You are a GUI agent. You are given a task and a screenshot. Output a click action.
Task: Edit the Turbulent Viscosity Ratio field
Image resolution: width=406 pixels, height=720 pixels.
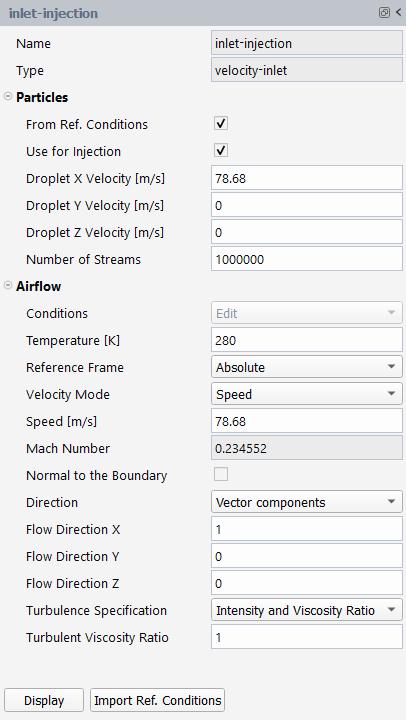307,637
